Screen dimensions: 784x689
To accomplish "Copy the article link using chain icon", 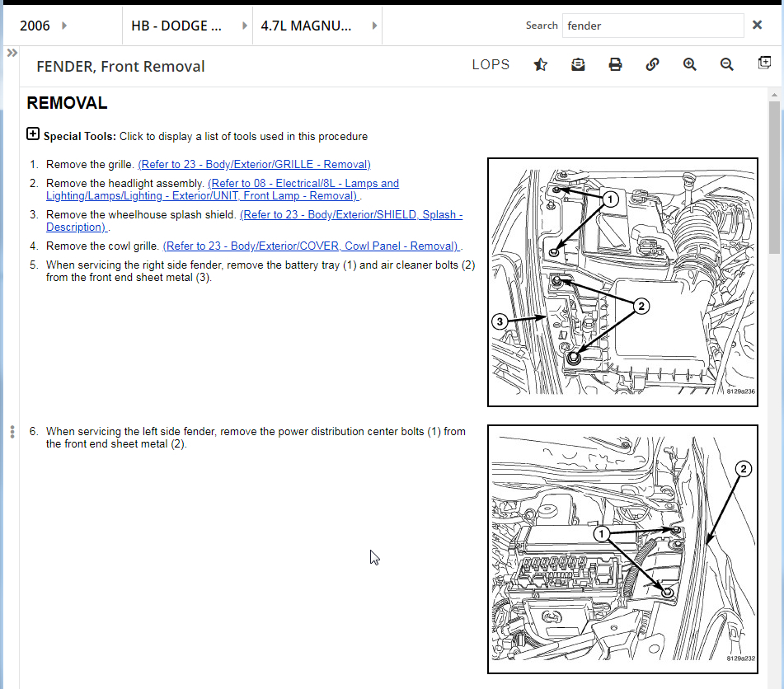I will [652, 64].
